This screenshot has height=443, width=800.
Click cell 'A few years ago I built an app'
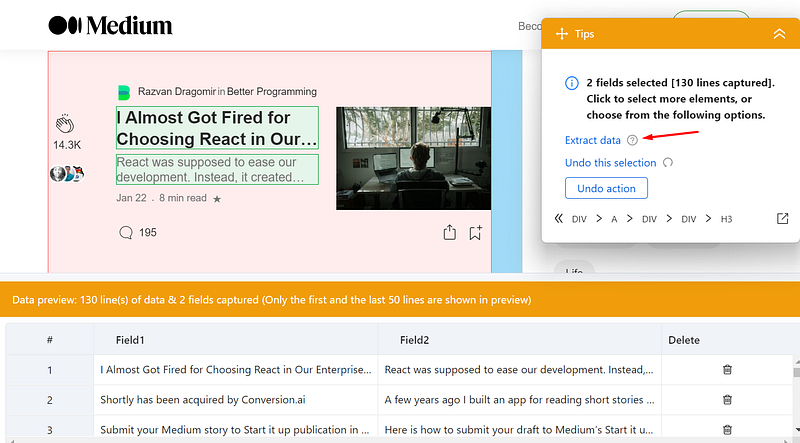(519, 400)
